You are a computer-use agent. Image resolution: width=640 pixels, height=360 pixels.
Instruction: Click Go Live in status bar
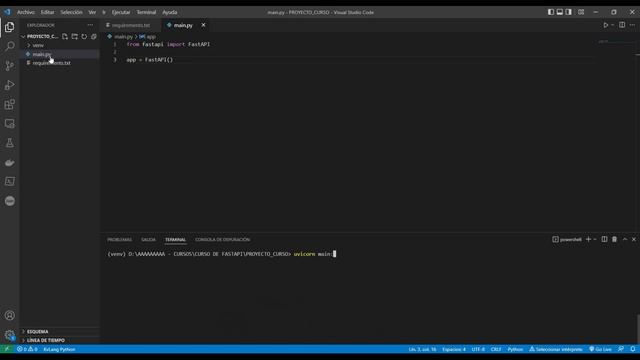tap(600, 349)
